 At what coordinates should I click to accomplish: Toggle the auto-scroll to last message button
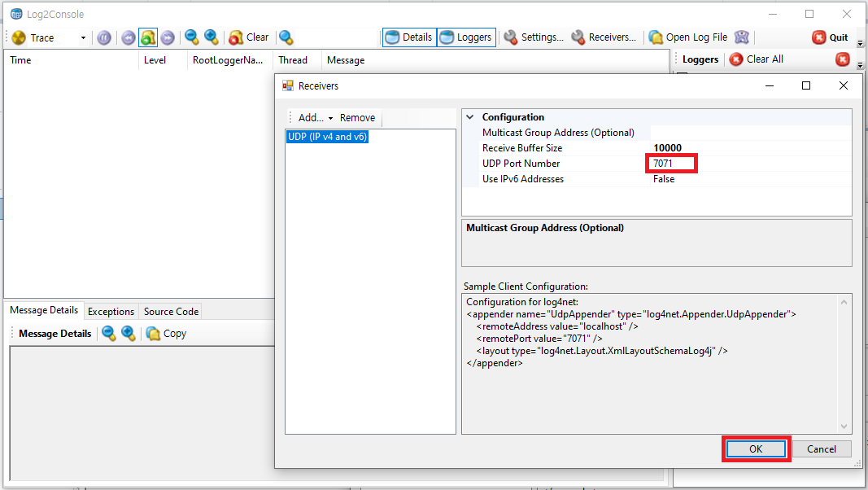coord(147,37)
